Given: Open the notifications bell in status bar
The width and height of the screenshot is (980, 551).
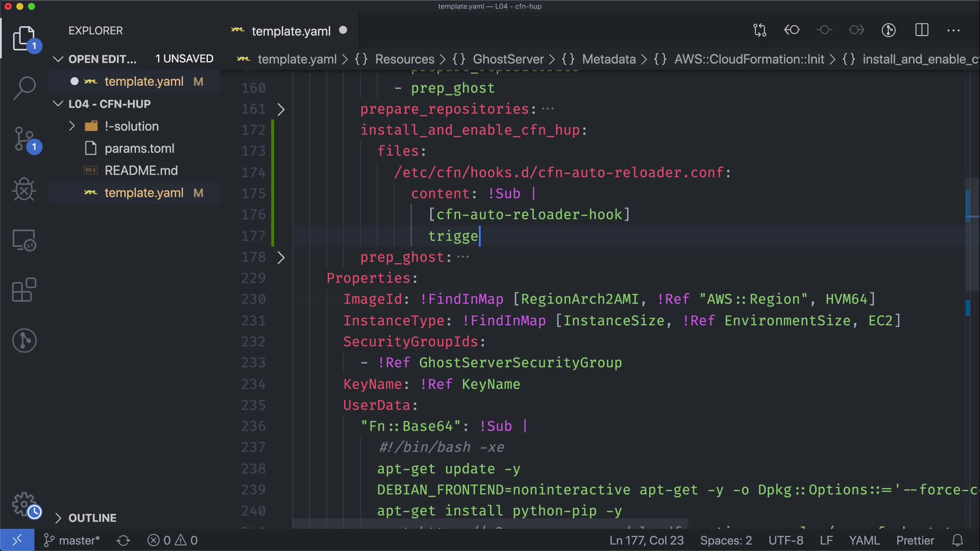Looking at the screenshot, I should tap(958, 540).
